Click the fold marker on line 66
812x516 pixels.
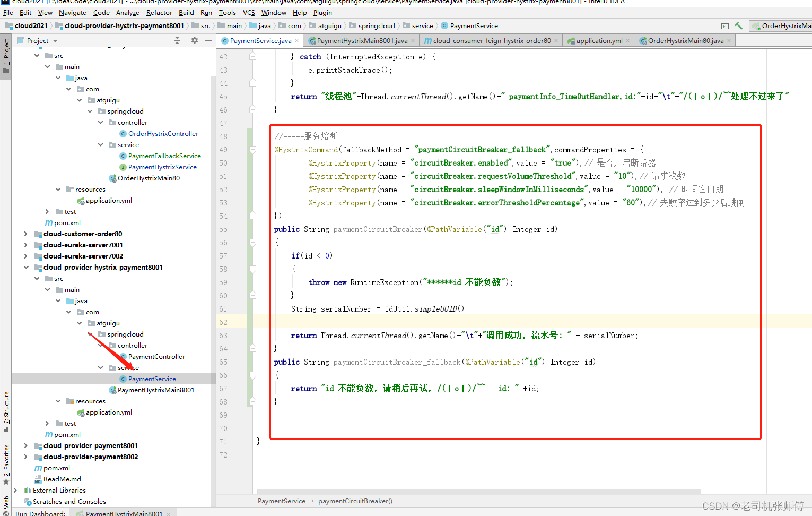tap(252, 375)
